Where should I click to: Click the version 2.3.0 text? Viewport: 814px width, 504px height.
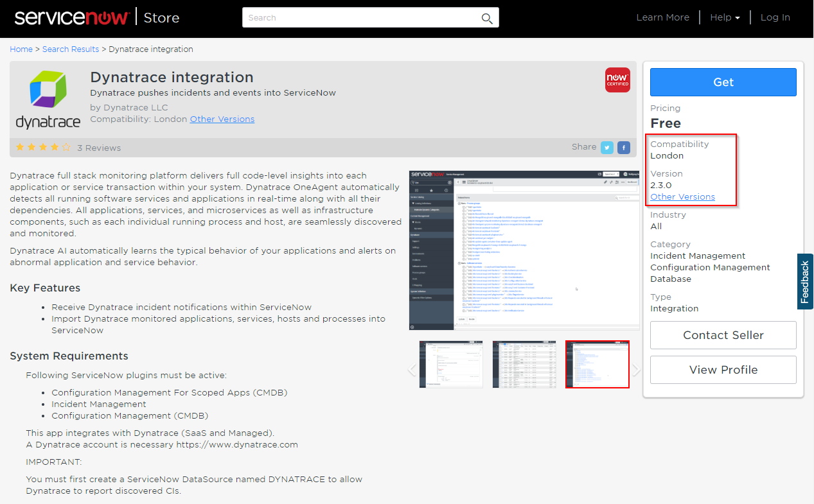(x=660, y=185)
